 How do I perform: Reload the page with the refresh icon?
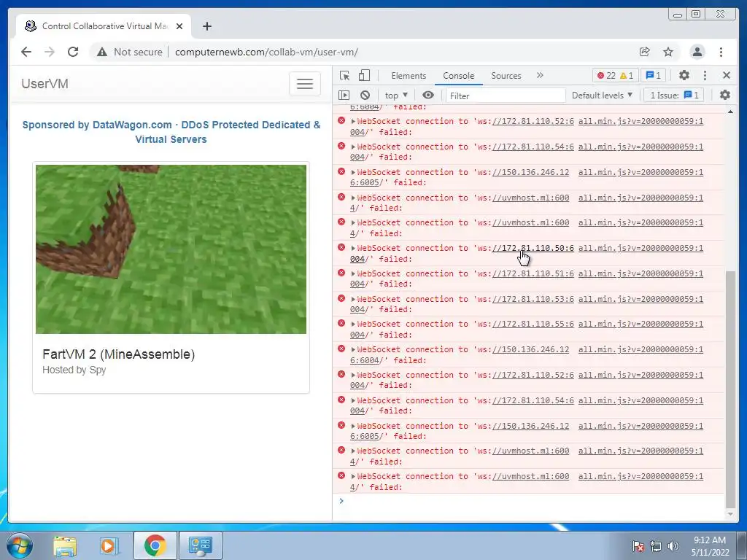73,52
